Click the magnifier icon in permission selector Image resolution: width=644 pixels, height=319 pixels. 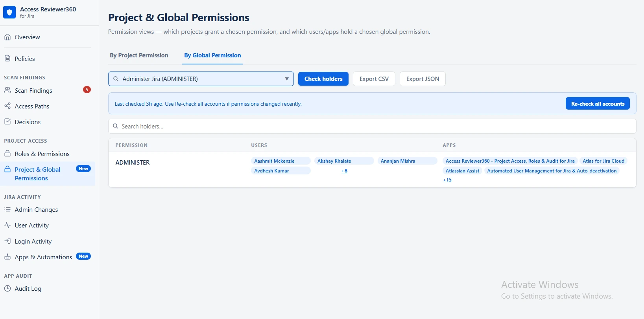click(x=116, y=79)
